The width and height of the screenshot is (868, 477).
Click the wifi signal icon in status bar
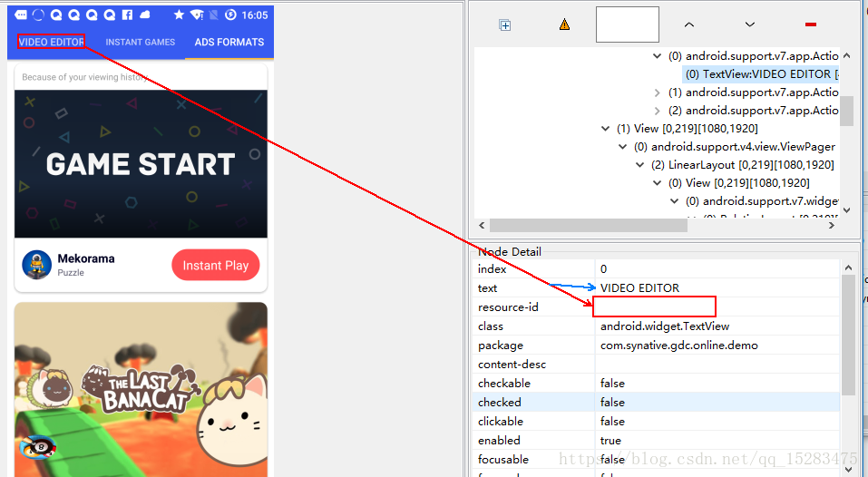point(197,15)
